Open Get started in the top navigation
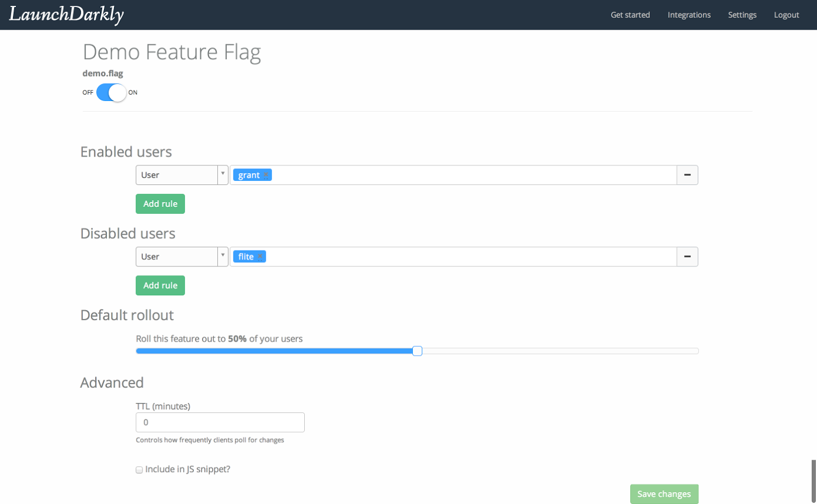Image resolution: width=817 pixels, height=504 pixels. point(630,15)
